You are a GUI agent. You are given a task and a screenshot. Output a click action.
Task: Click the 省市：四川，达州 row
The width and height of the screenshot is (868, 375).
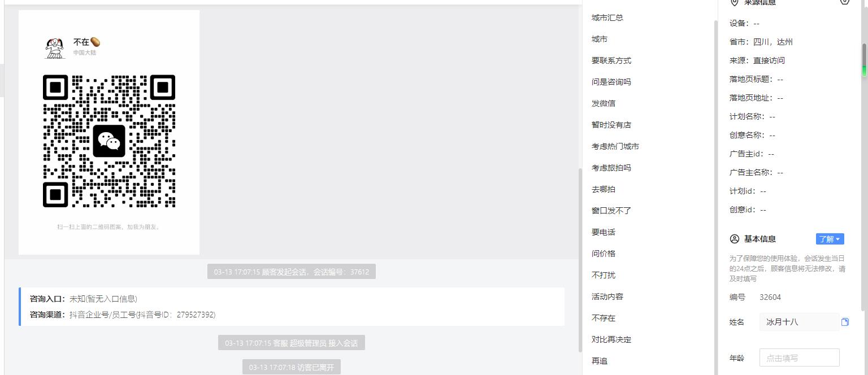pyautogui.click(x=761, y=42)
